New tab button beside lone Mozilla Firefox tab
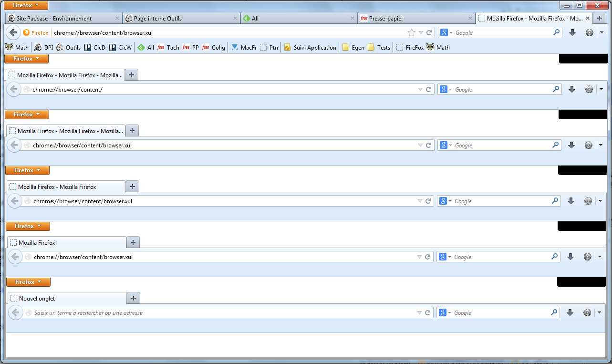Viewport: 612px width, 364px height. (133, 242)
